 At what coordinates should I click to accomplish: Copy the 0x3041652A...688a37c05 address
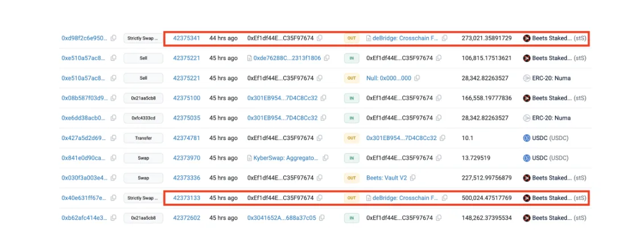[x=321, y=218]
